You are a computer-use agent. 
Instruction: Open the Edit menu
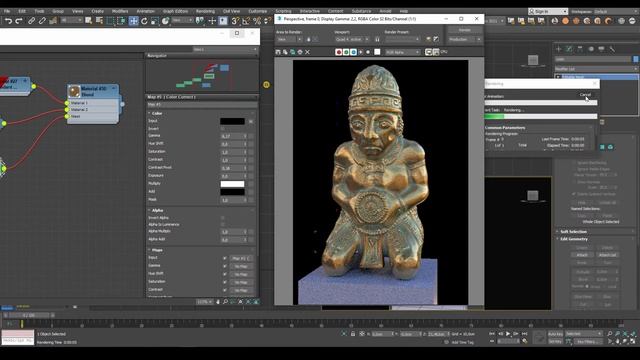point(22,11)
